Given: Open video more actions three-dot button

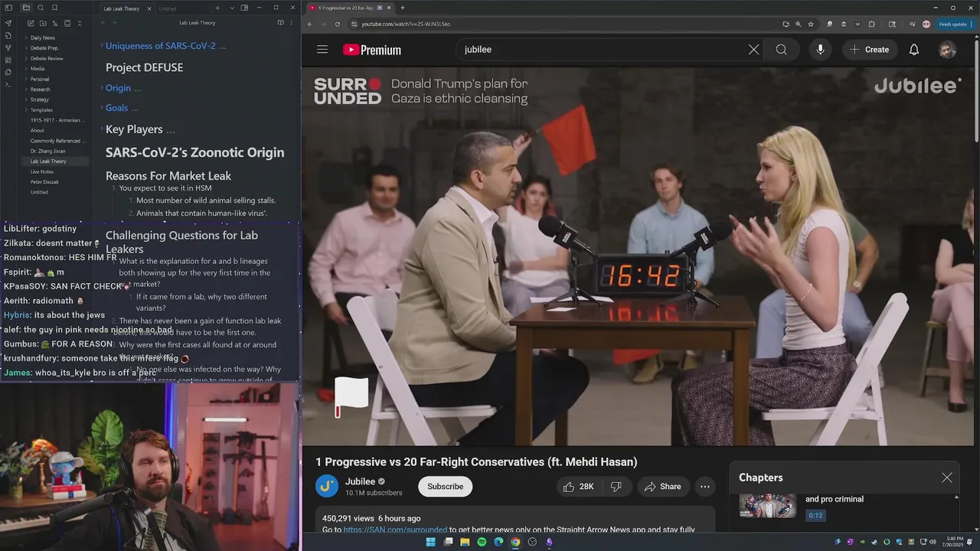Looking at the screenshot, I should point(704,487).
